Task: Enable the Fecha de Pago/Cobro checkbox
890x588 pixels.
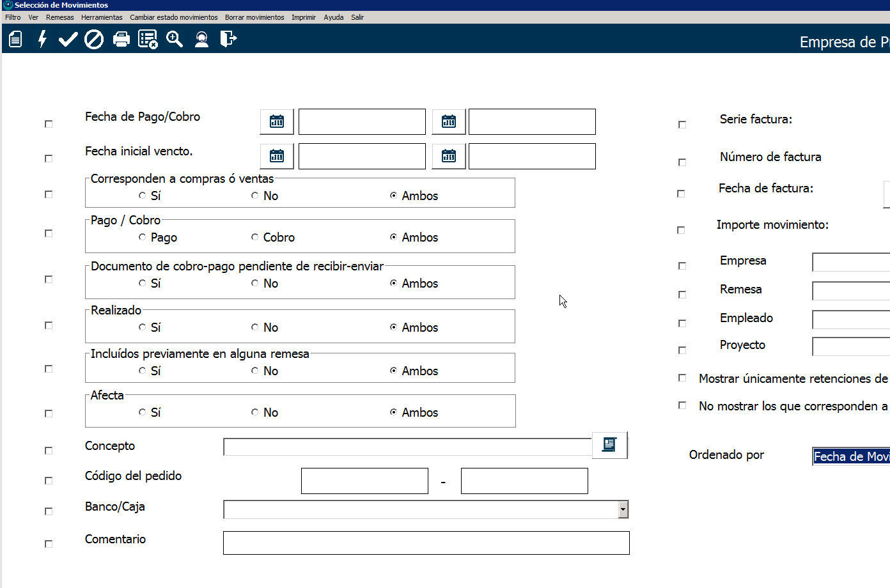Action: point(49,124)
